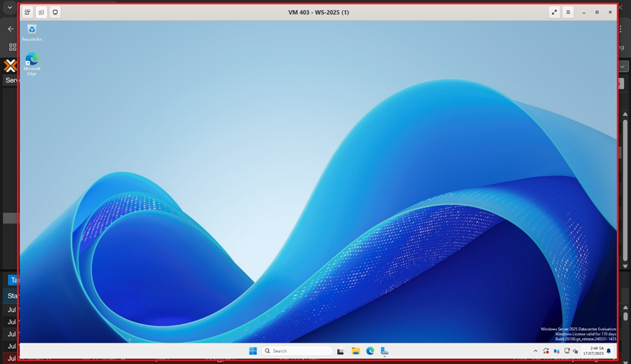631x364 pixels.
Task: Click the second icon in viewer title bar
Action: point(41,12)
